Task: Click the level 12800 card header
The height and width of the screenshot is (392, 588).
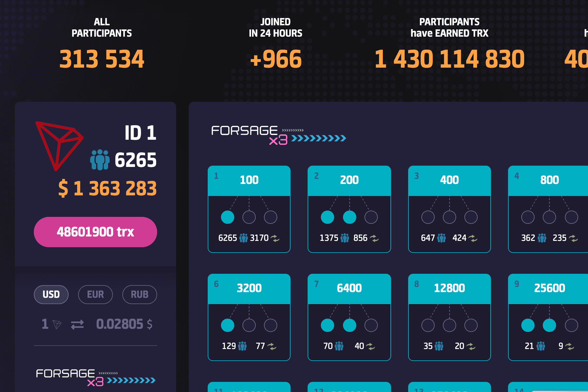Action: tap(449, 288)
